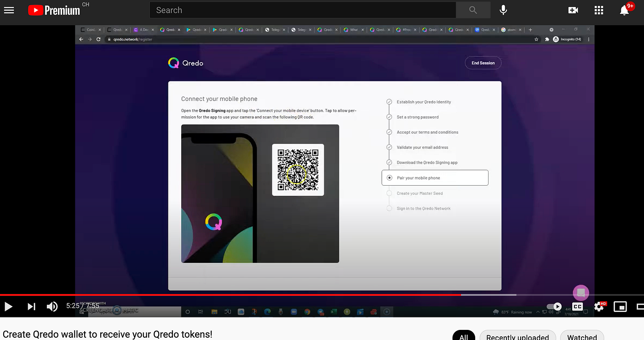Viewport: 644px width, 340px height.
Task: Open Excel on the recorded taskbar
Action: 333,312
